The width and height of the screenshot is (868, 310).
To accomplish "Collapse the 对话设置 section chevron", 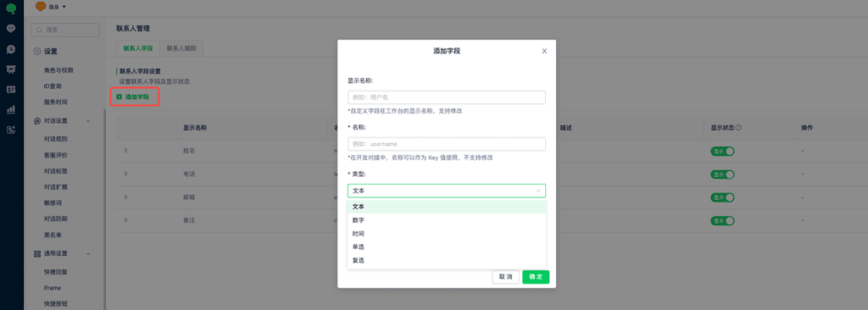I will tap(88, 120).
